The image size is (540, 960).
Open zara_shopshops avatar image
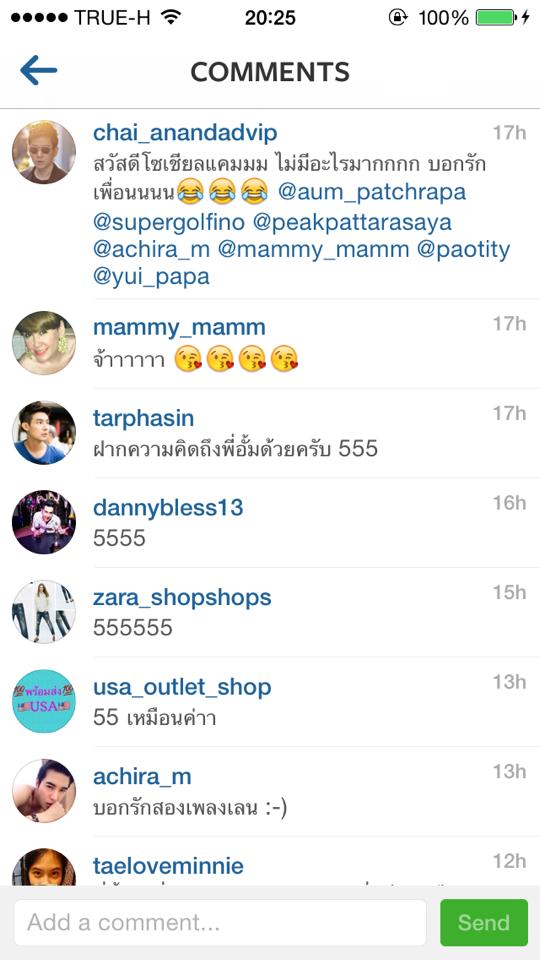(44, 611)
